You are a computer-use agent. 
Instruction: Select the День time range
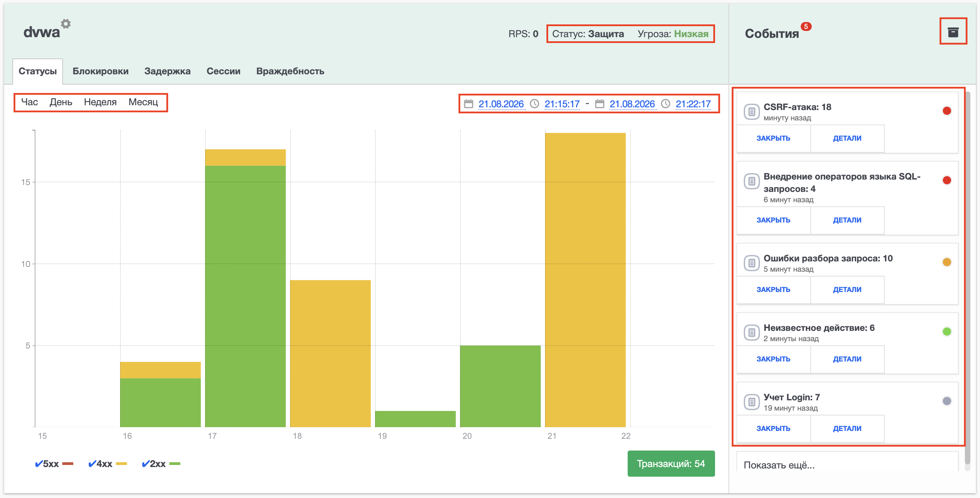pyautogui.click(x=61, y=102)
